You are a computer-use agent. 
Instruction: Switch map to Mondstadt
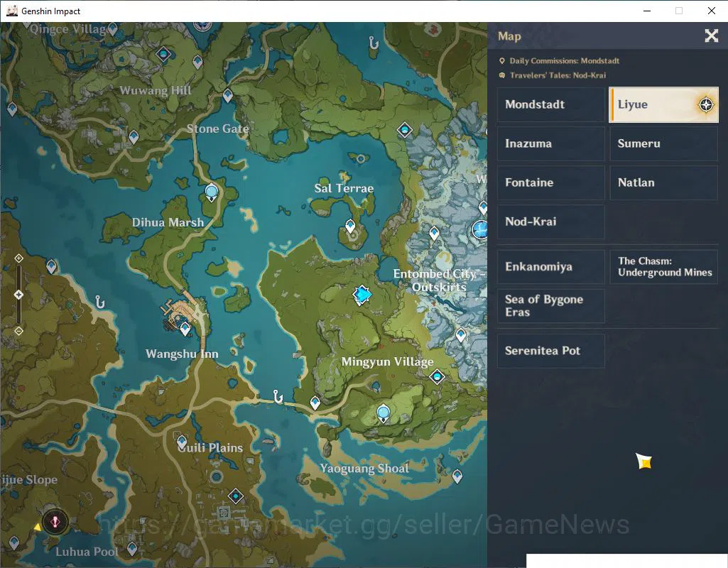tap(551, 104)
